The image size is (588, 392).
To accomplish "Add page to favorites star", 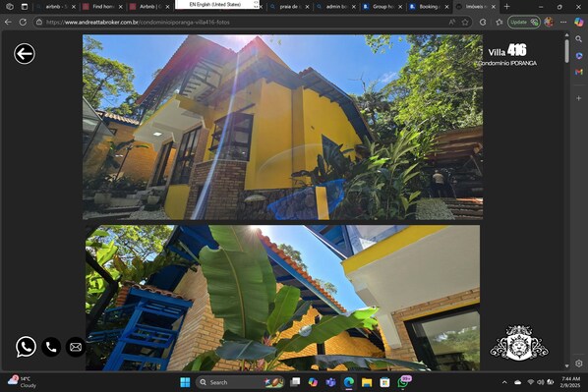I will click(x=465, y=23).
